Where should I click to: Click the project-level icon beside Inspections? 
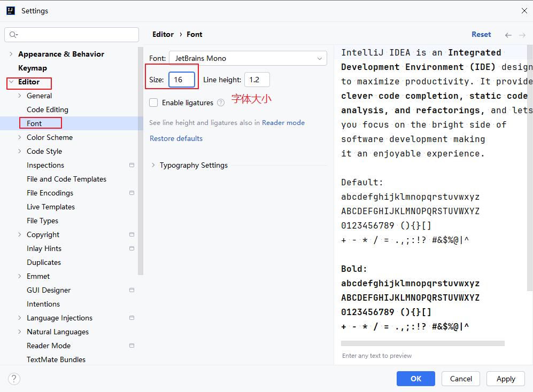tap(132, 165)
